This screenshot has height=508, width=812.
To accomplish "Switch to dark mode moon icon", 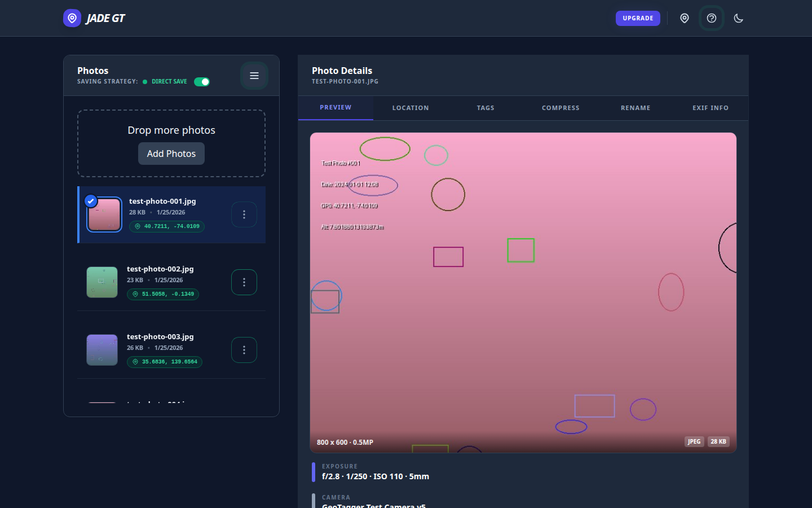I will (x=738, y=18).
